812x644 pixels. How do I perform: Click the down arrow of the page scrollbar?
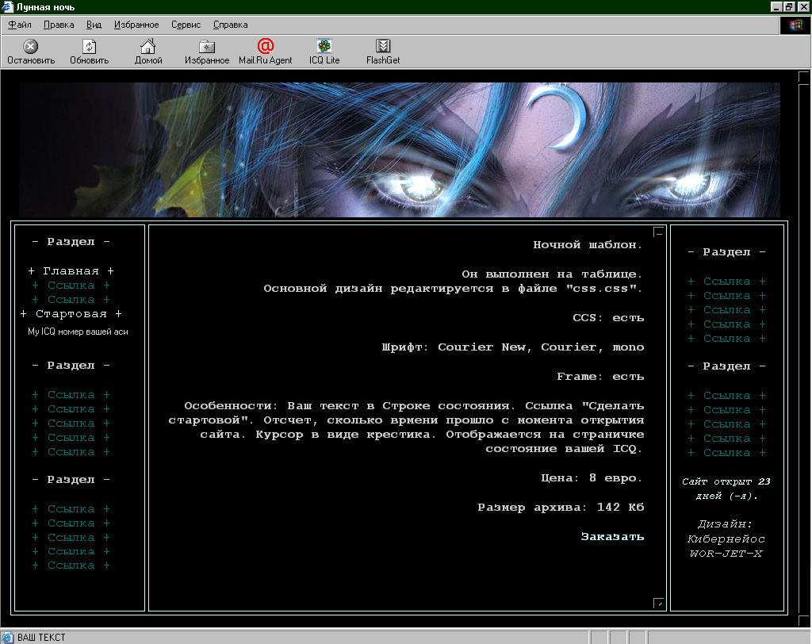[x=804, y=620]
